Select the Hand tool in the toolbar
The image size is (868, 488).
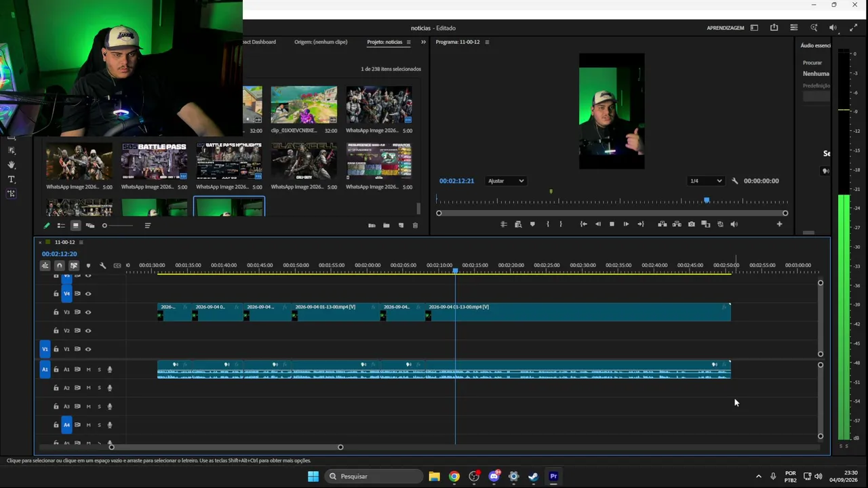(x=12, y=165)
